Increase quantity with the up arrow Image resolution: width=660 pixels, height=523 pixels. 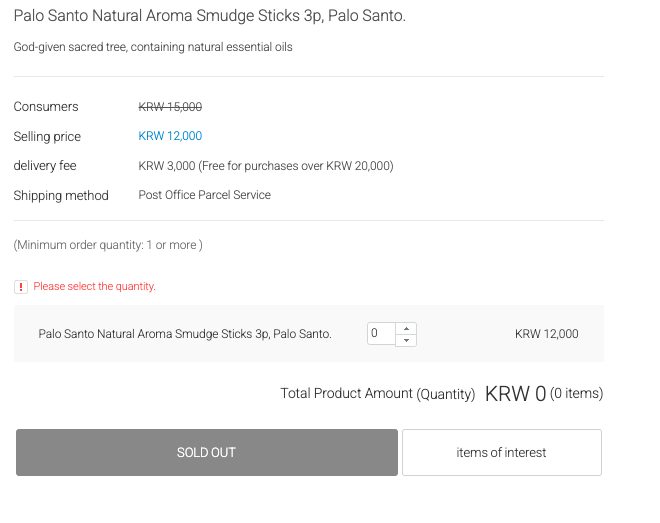coord(406,329)
